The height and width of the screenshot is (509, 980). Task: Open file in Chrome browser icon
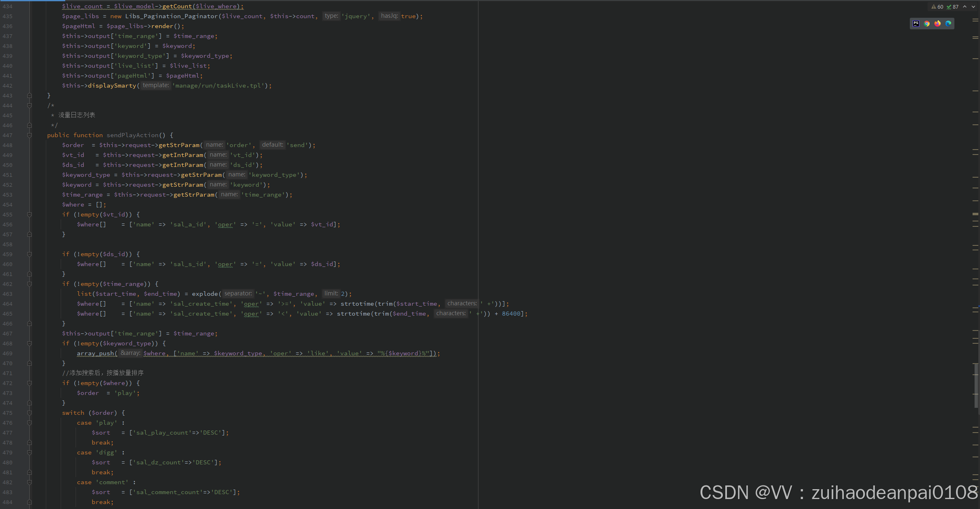coord(927,24)
